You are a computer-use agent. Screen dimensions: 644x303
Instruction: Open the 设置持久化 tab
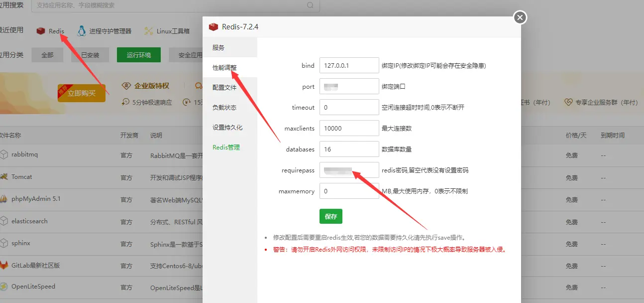227,127
